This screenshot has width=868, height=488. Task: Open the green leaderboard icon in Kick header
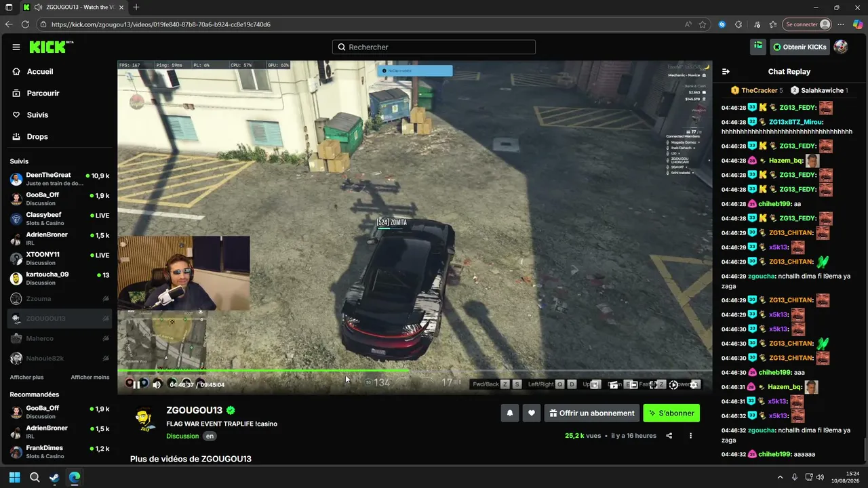758,47
